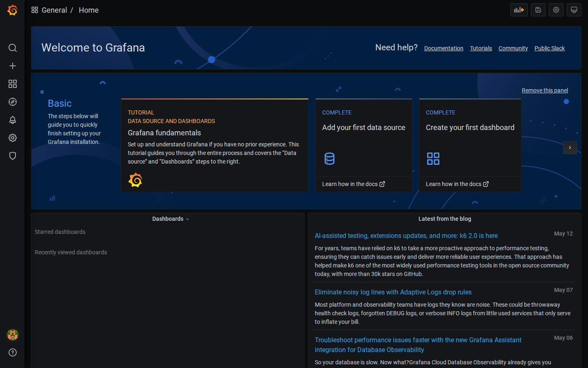Go to next setup steps arrow

[x=570, y=148]
